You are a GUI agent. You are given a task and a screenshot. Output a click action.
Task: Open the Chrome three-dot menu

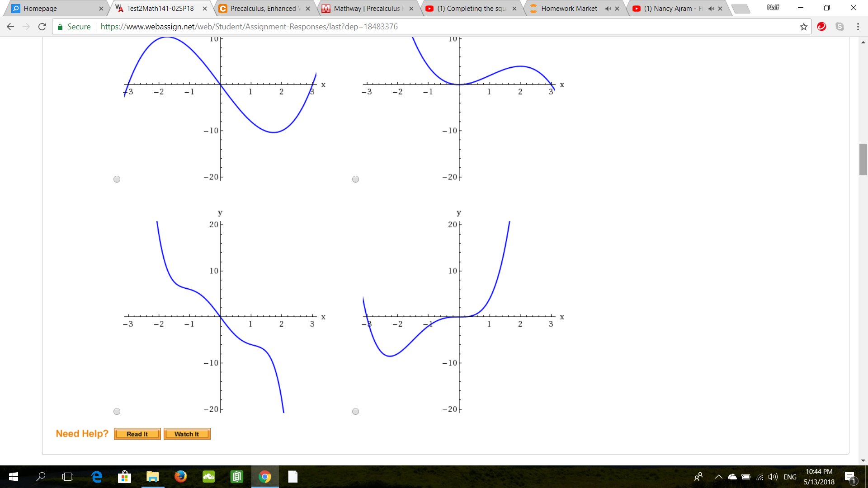pyautogui.click(x=858, y=27)
